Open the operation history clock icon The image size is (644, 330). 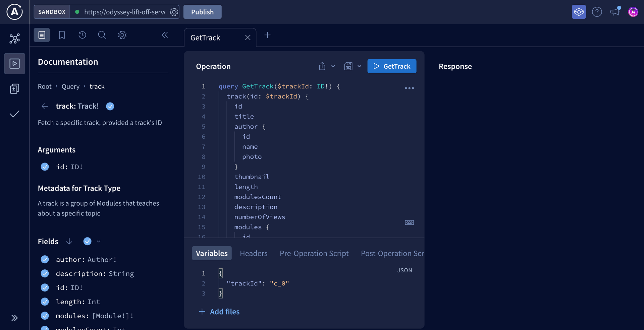click(82, 35)
